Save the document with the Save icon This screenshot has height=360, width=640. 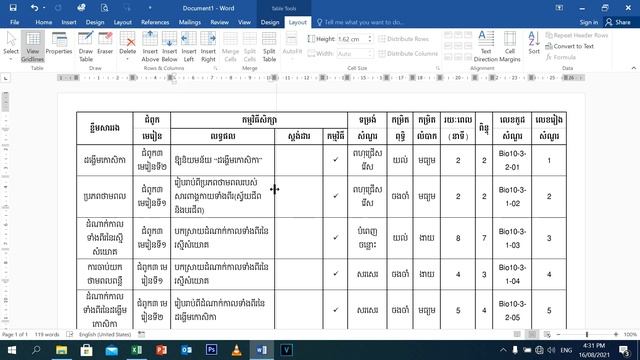(x=13, y=8)
